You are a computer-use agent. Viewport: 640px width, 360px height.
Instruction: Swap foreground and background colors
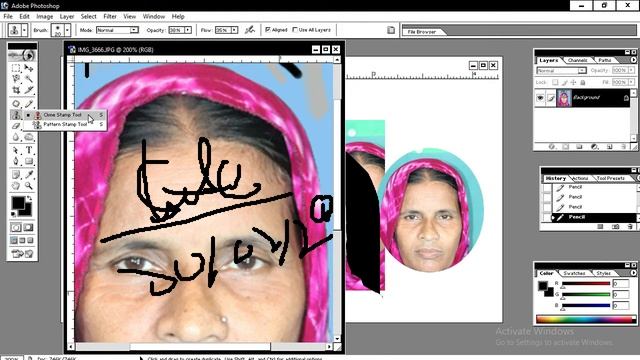[29, 198]
